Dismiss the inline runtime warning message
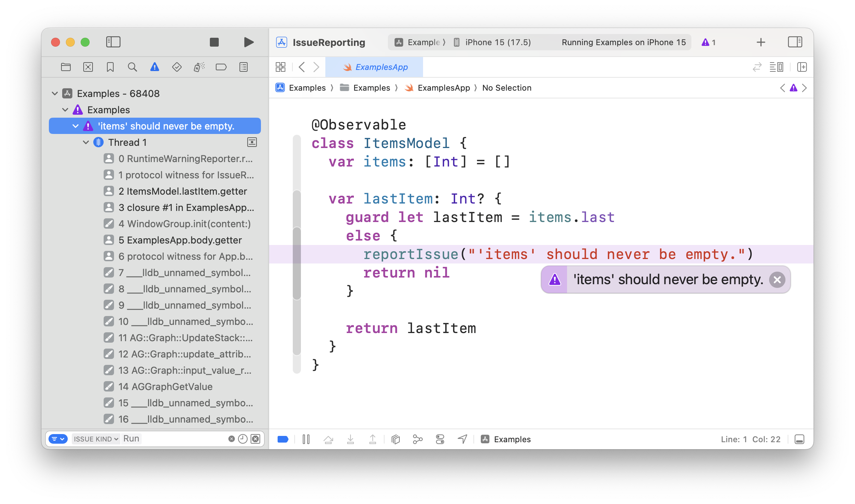855x504 pixels. click(777, 280)
